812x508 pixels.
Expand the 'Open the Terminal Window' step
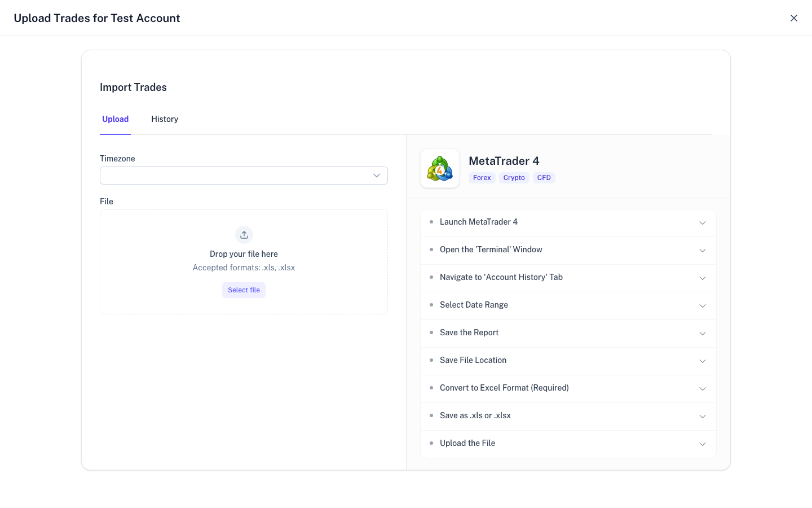click(568, 249)
